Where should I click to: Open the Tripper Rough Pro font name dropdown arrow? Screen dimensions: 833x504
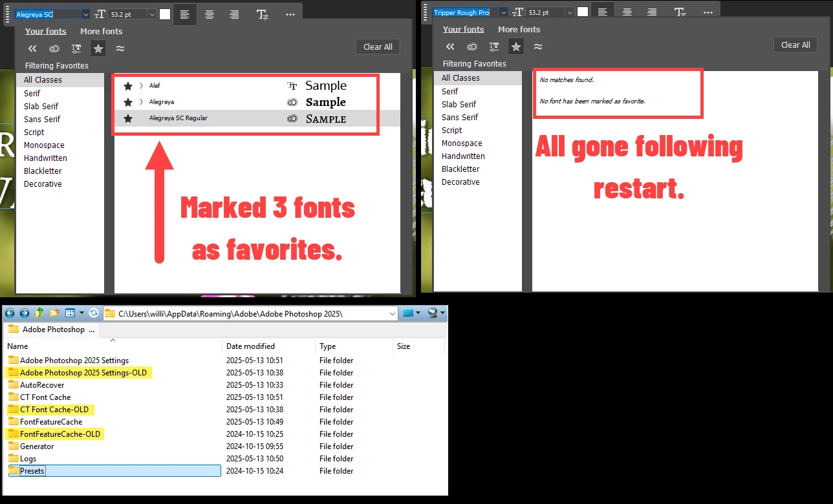click(503, 12)
